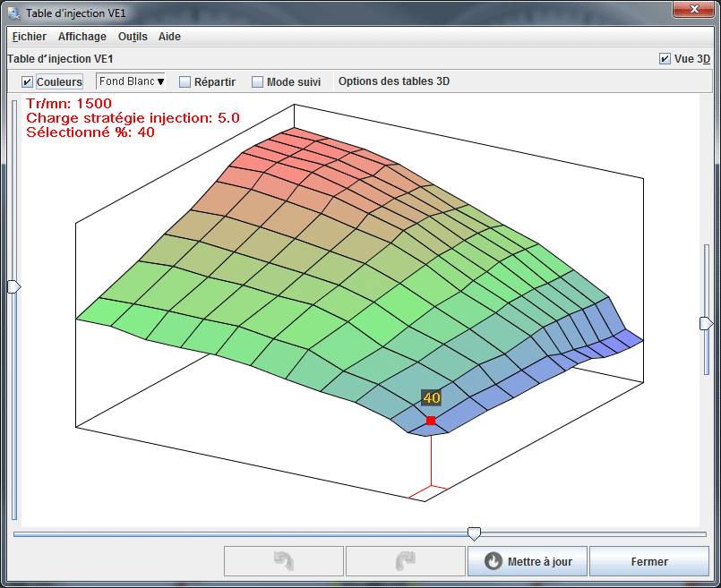Uncheck the Vue 3D checkbox
This screenshot has width=721, height=588.
tap(665, 59)
